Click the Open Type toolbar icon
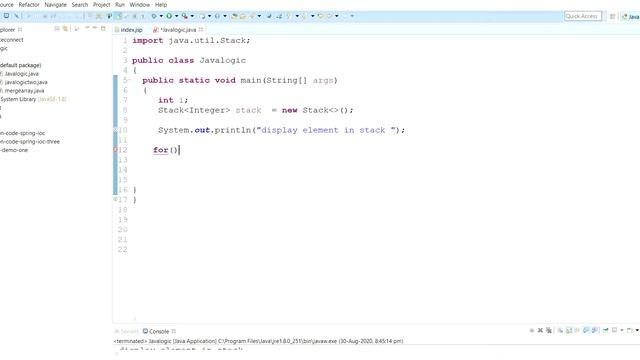Viewport: 640px width, 360px height. click(x=234, y=16)
